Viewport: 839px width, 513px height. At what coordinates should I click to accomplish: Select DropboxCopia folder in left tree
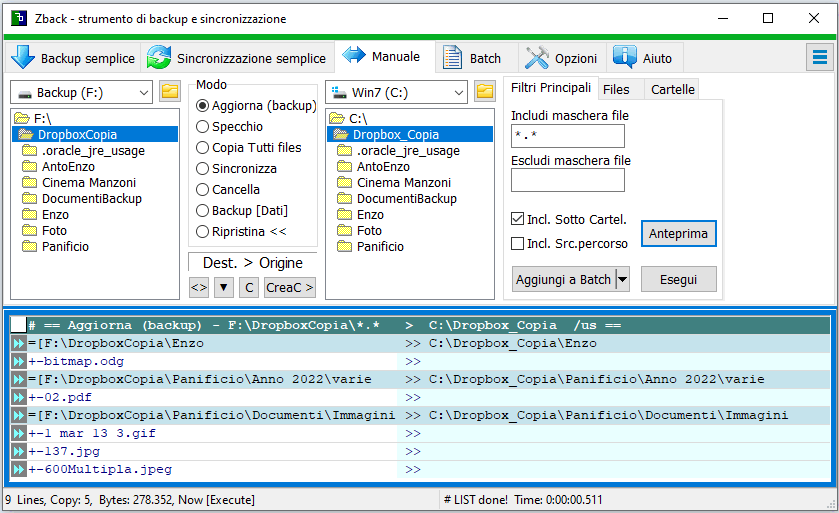coord(95,134)
